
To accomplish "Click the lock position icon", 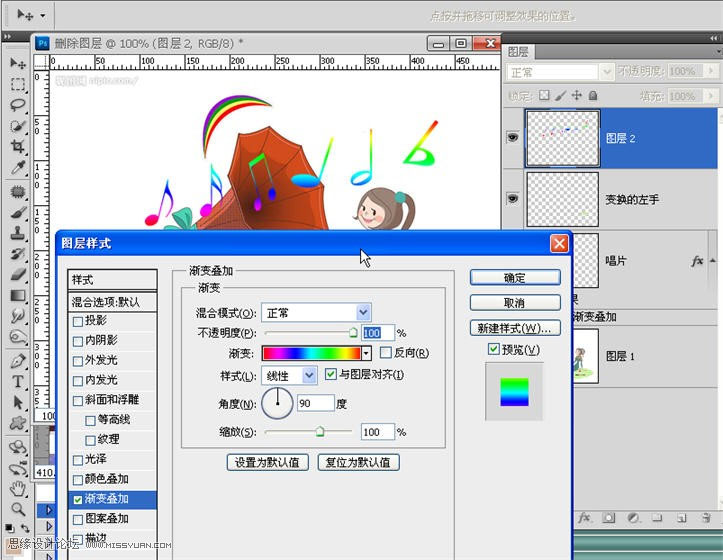I will 576,95.
